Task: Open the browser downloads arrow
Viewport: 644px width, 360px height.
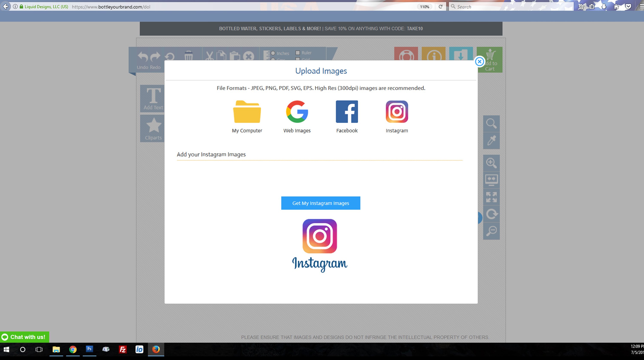Action: [604, 7]
